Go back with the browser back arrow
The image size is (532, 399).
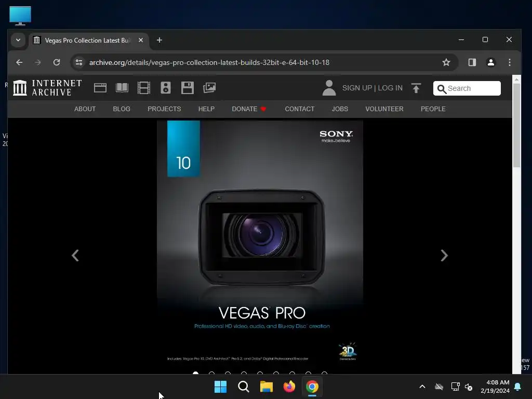pos(19,62)
